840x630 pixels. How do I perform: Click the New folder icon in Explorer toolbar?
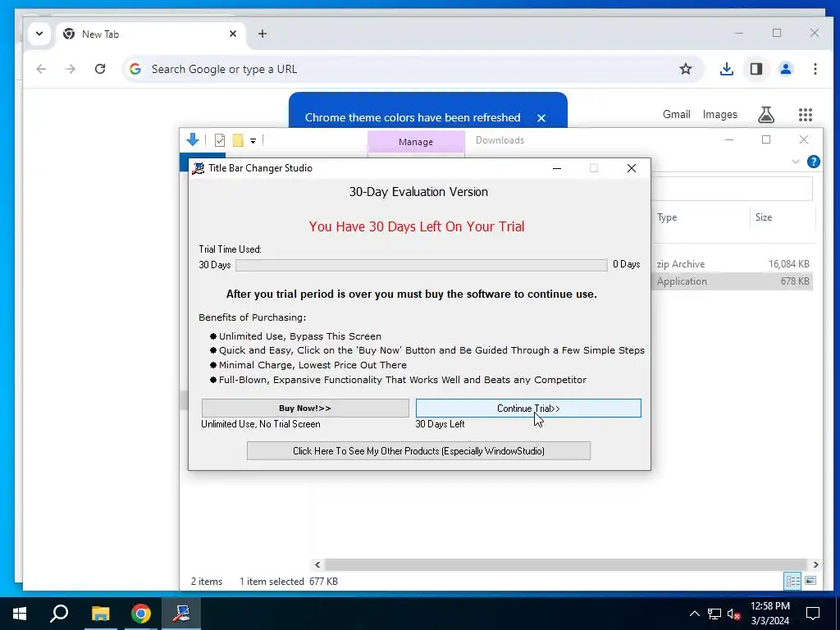coord(238,140)
